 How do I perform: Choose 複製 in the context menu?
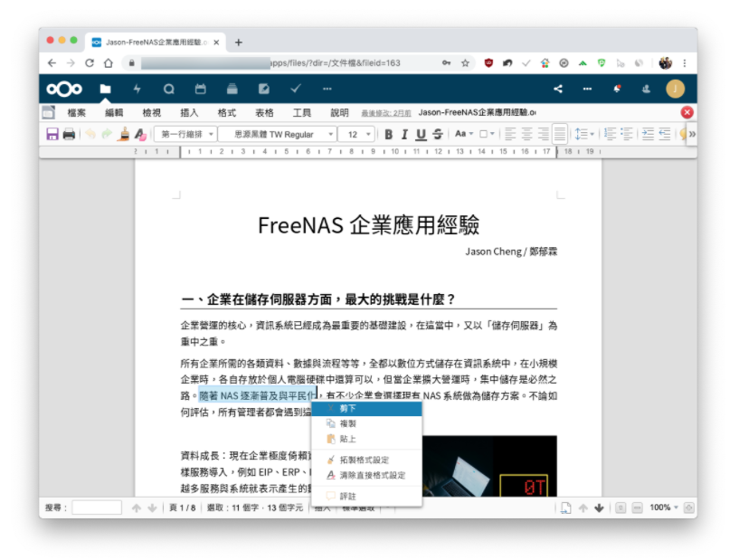(366, 423)
